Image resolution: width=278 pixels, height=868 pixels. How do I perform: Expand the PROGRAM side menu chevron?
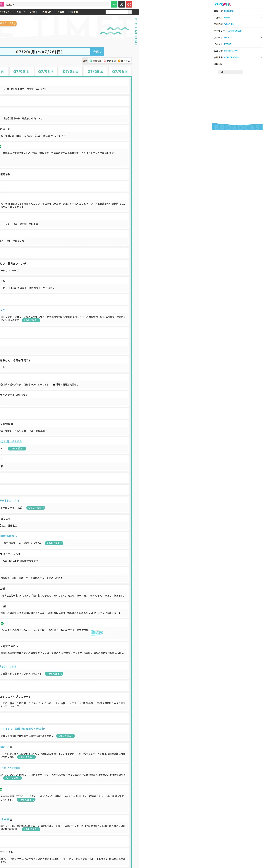[261, 11]
